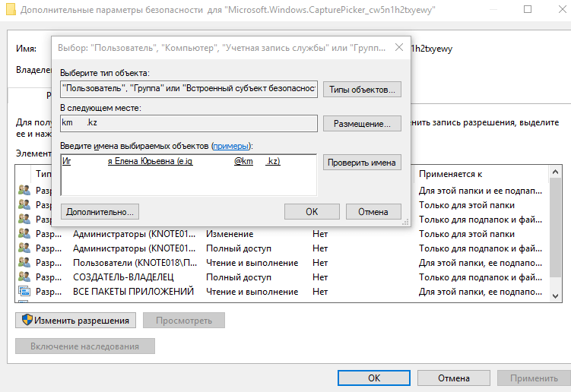
Task: Click Изменить разрешения button
Action: click(75, 321)
